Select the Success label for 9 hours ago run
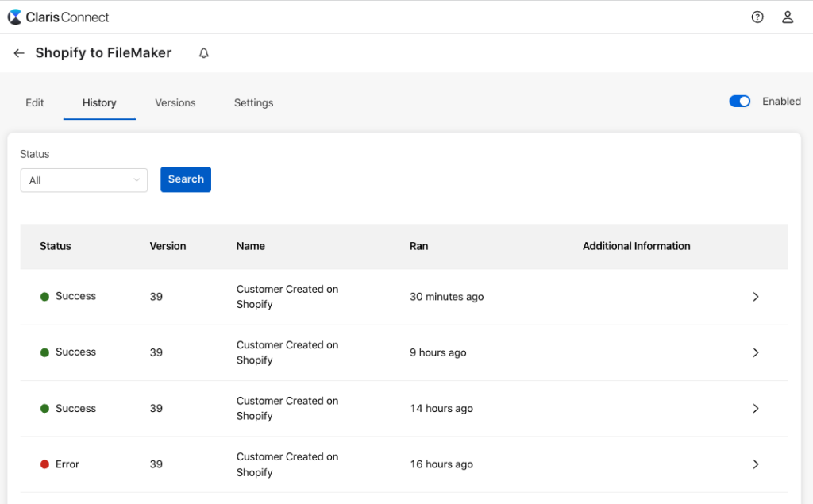The image size is (813, 504). click(x=75, y=352)
